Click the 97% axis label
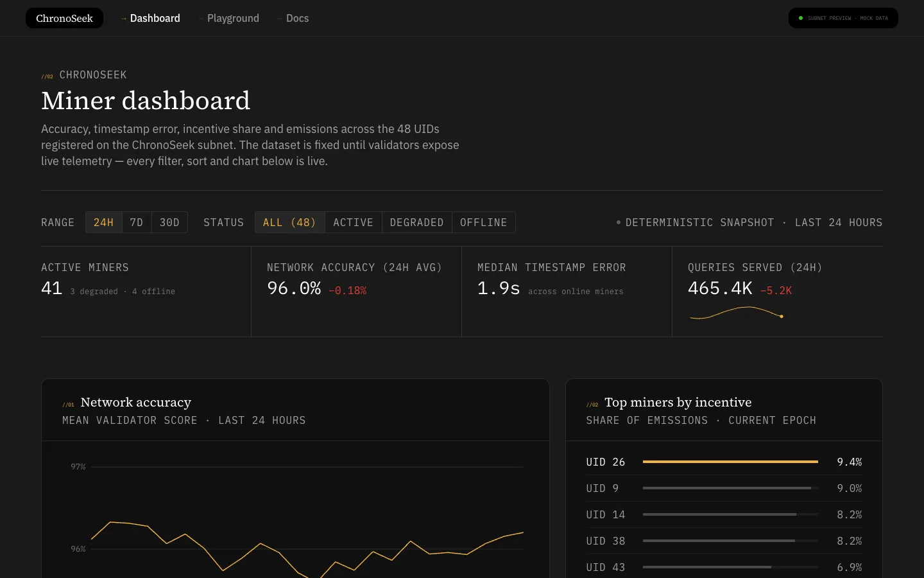924x578 pixels. click(x=78, y=467)
